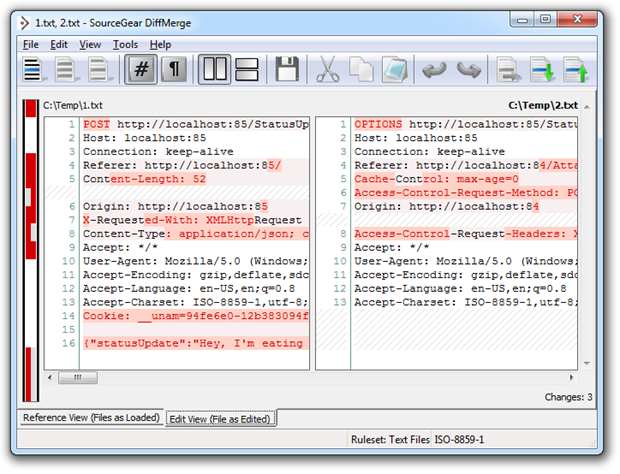Toggle line numbers with # button
Viewport: 620px width, 474px height.
(x=141, y=70)
